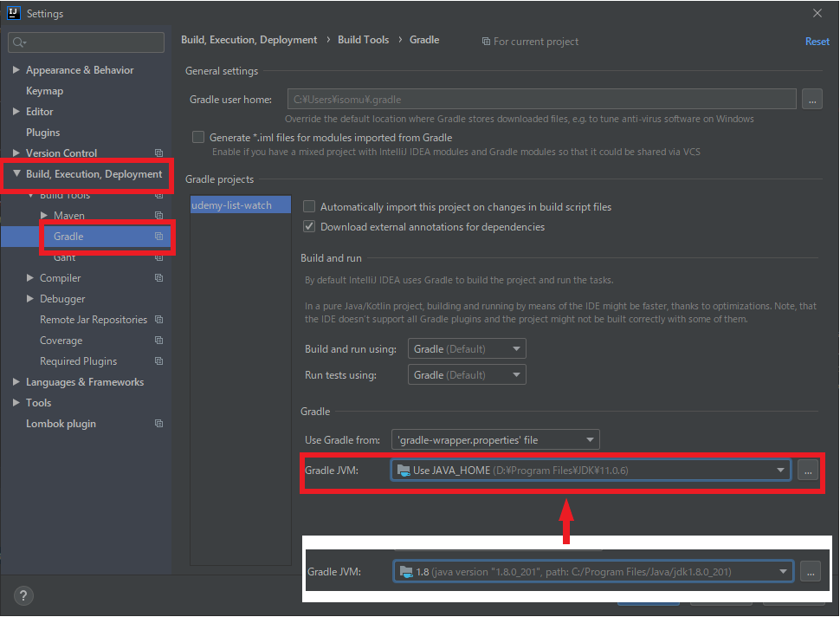Select Required Plugins item
The image size is (840, 617).
pyautogui.click(x=78, y=361)
